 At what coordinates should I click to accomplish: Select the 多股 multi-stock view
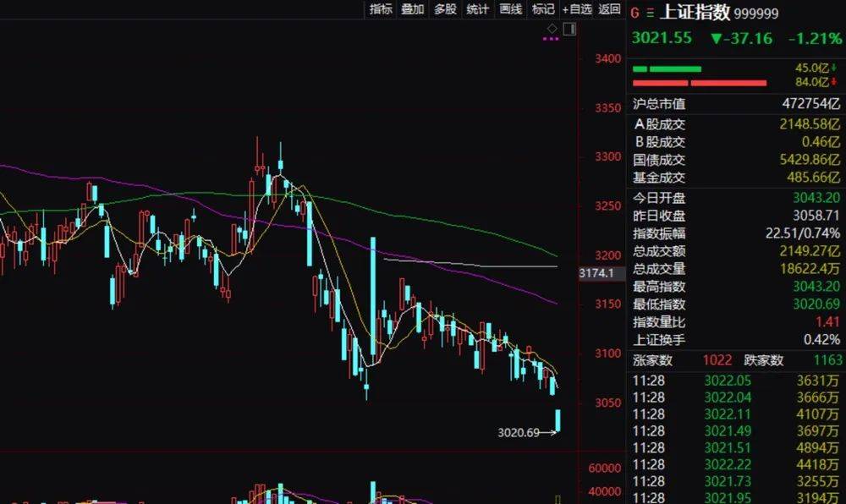click(445, 9)
